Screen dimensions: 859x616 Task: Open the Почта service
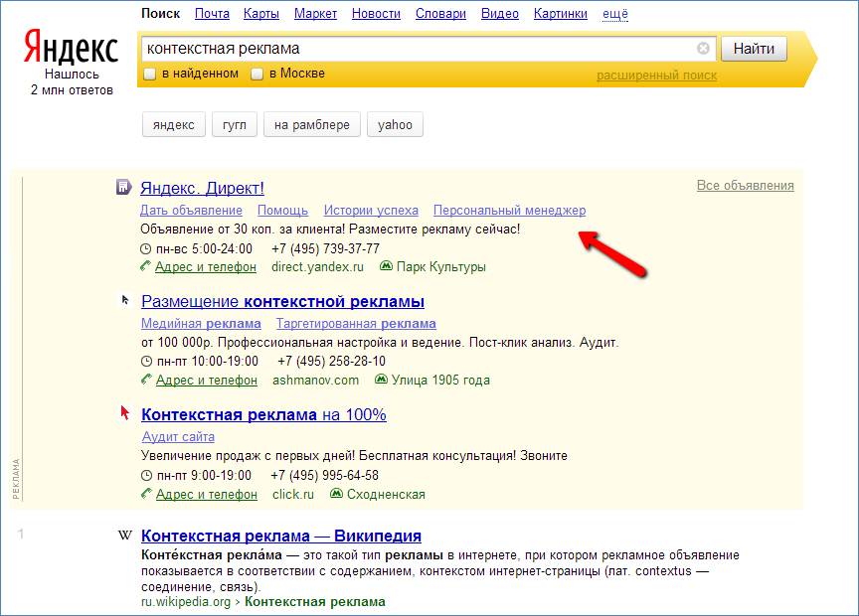(212, 13)
